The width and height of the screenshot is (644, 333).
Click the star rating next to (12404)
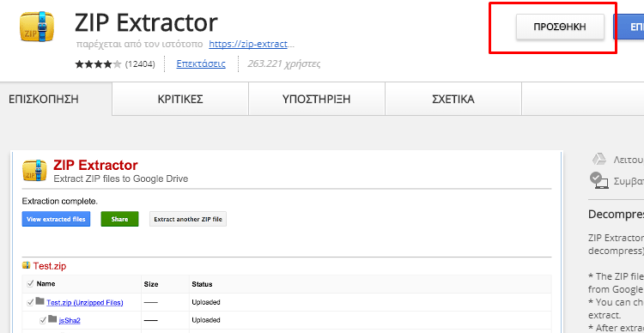(98, 64)
